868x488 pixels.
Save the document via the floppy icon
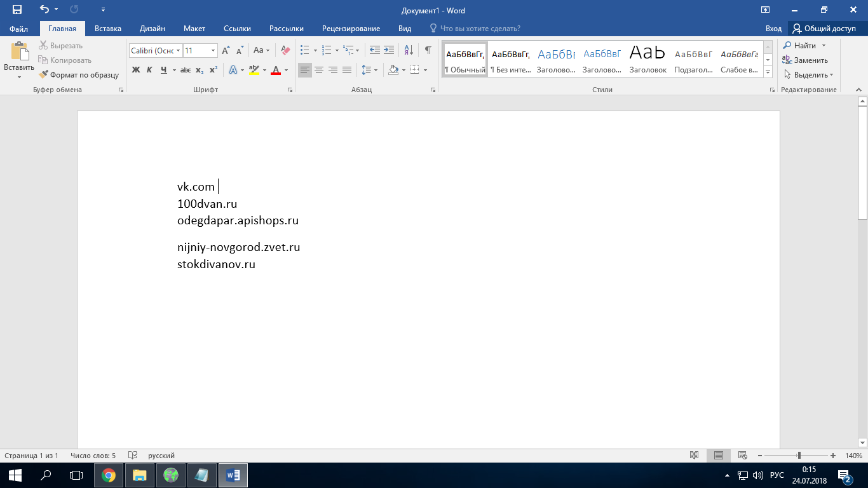click(17, 10)
